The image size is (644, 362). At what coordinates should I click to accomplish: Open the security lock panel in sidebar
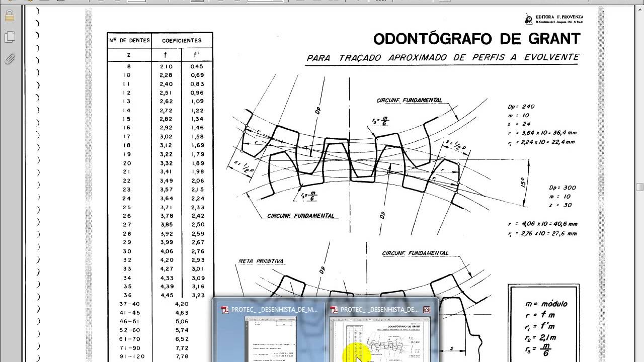click(x=10, y=16)
